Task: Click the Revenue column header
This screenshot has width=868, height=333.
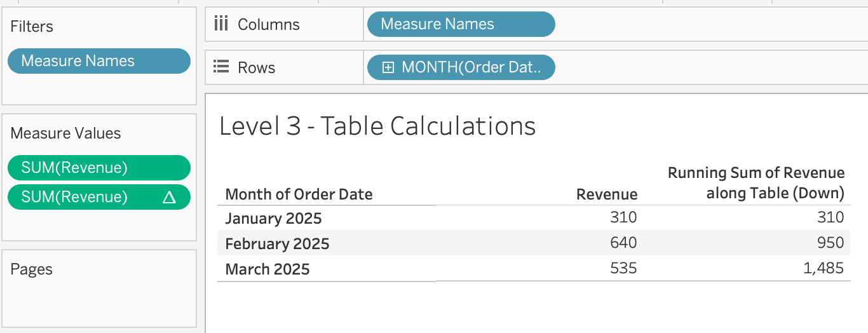Action: coord(606,194)
